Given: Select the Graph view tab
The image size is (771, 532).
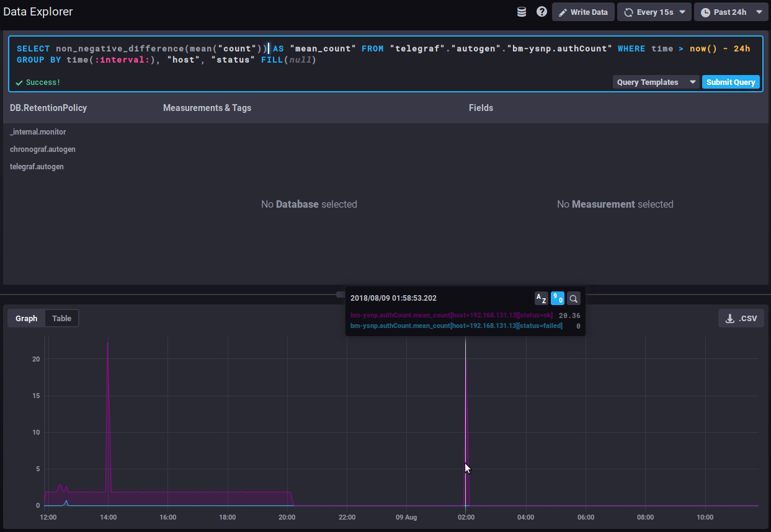Looking at the screenshot, I should [27, 318].
